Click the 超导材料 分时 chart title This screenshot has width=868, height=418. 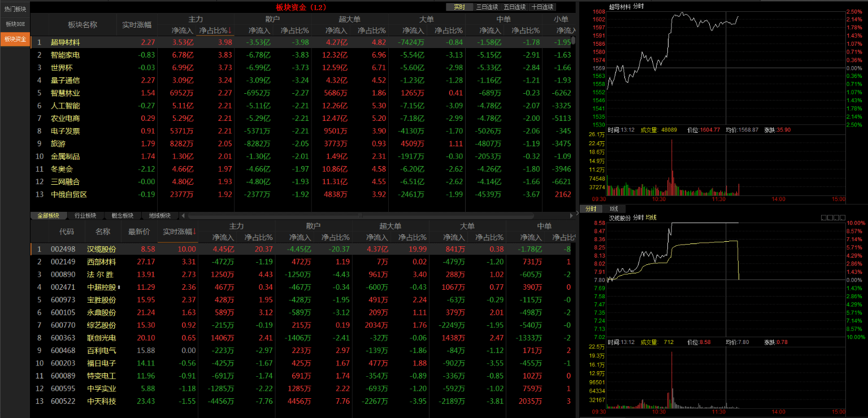click(x=626, y=6)
